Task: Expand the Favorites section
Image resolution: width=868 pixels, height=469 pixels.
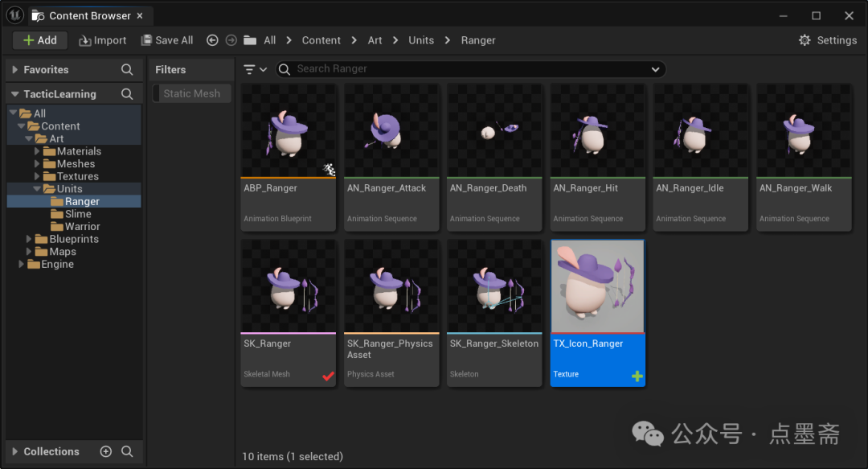Action: [15, 69]
